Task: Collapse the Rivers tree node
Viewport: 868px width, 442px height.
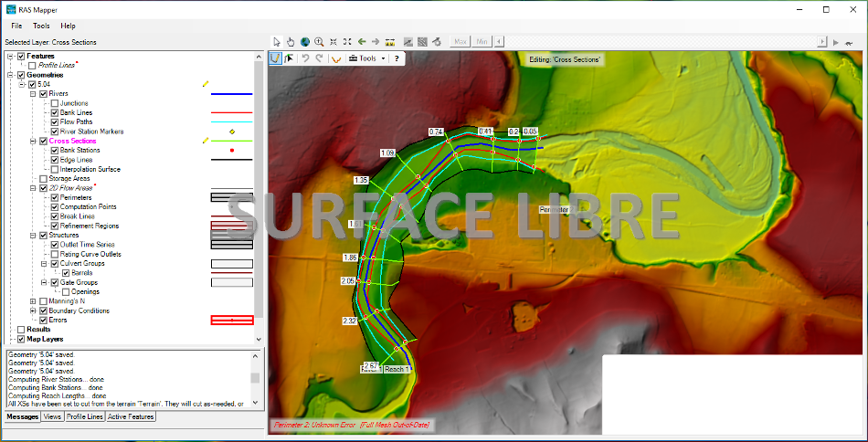Action: click(33, 93)
